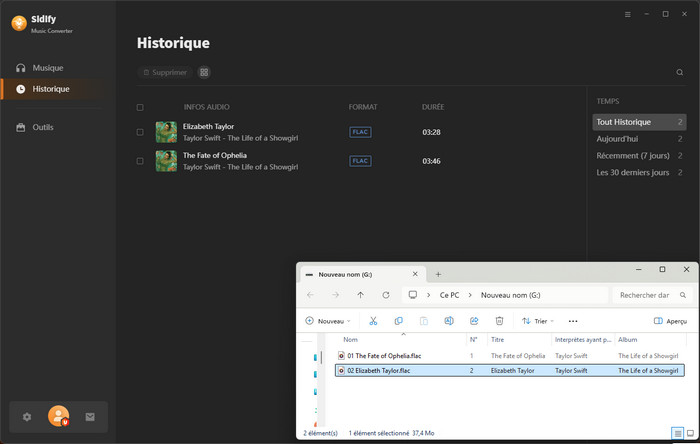Screen dimensions: 700x444
Task: Open the Sidify hamburger menu icon
Action: point(628,15)
